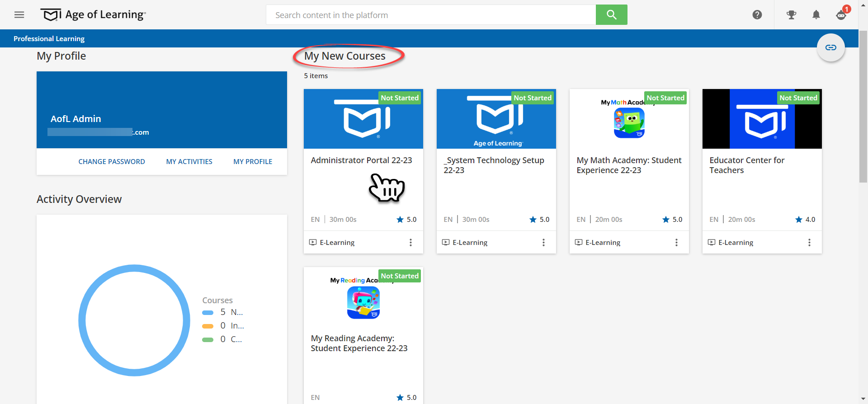
Task: Open the notifications bell
Action: pos(816,15)
